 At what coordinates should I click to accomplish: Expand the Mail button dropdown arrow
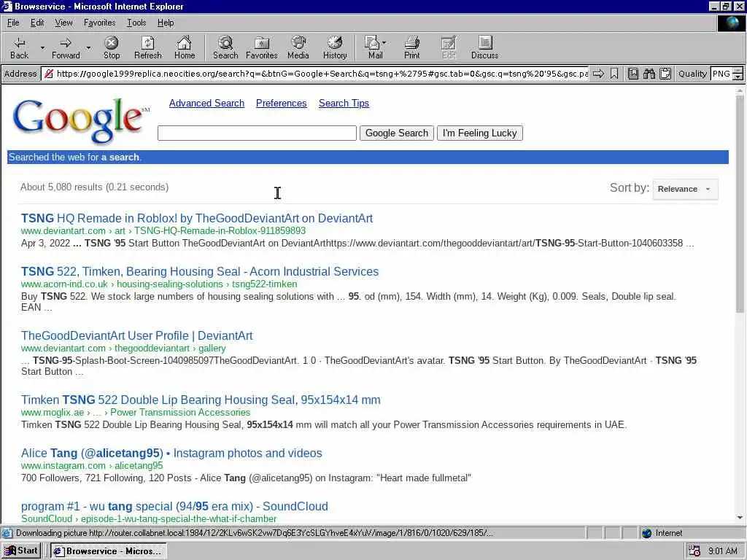(x=384, y=43)
